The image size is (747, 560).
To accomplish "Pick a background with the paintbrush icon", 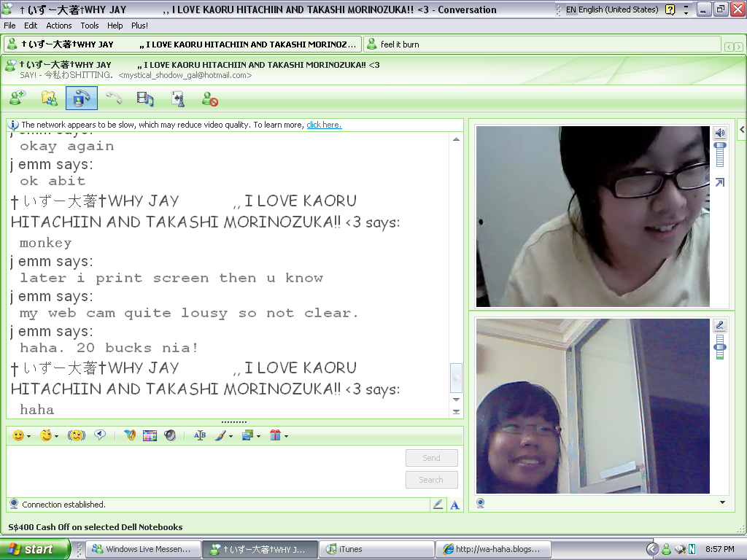I will coord(220,435).
